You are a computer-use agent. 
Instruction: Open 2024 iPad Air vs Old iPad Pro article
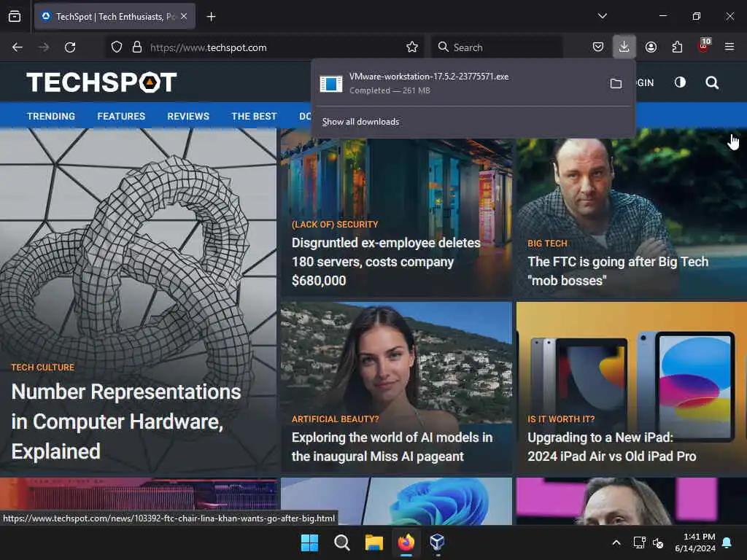(x=612, y=447)
